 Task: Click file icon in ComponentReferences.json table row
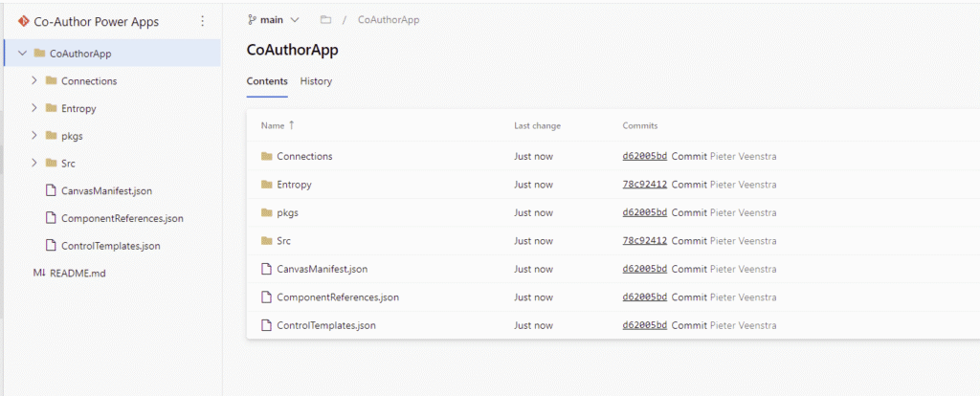tap(267, 297)
